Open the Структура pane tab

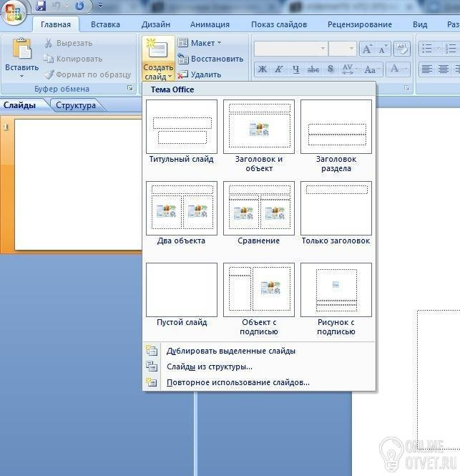point(76,105)
